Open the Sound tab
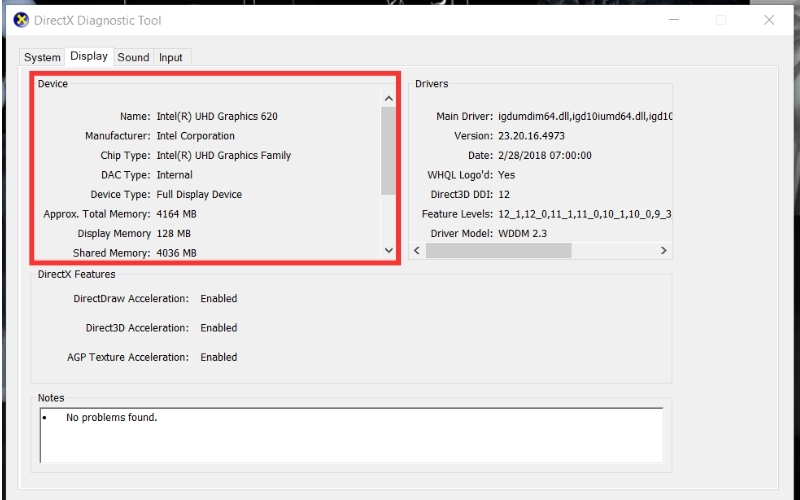The image size is (800, 500). 133,58
